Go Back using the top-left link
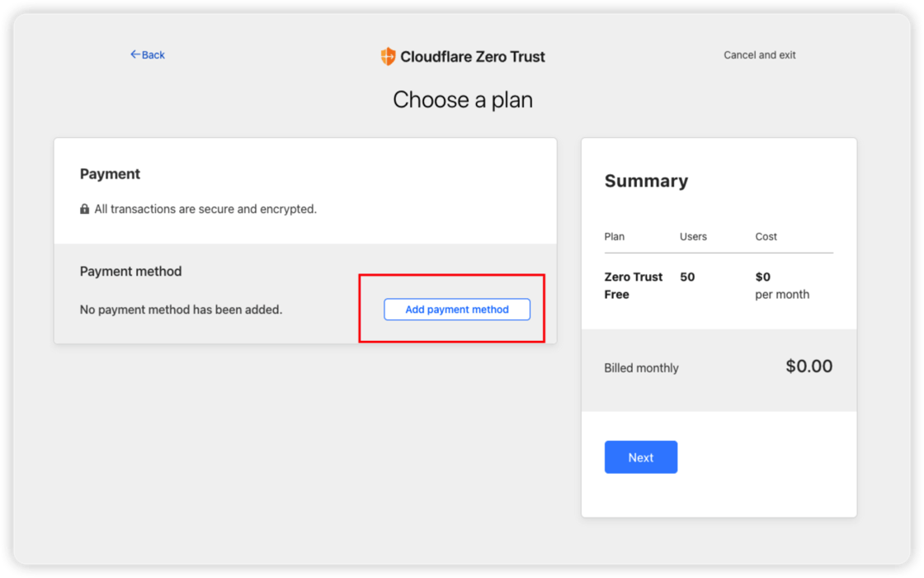 point(147,54)
